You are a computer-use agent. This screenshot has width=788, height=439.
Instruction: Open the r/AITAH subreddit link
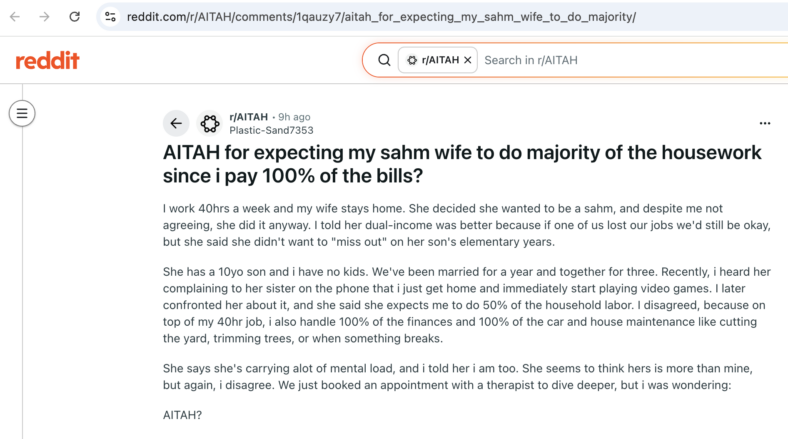[x=248, y=117]
